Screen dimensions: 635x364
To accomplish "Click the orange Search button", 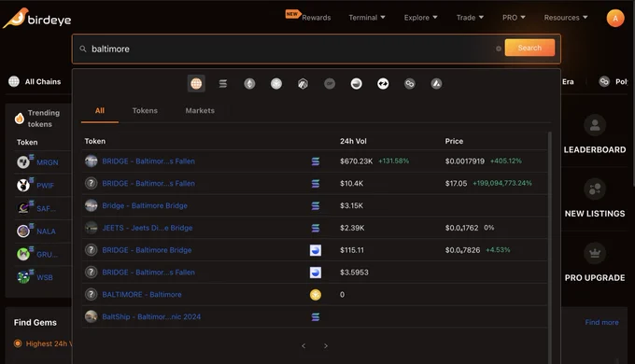I will [529, 48].
